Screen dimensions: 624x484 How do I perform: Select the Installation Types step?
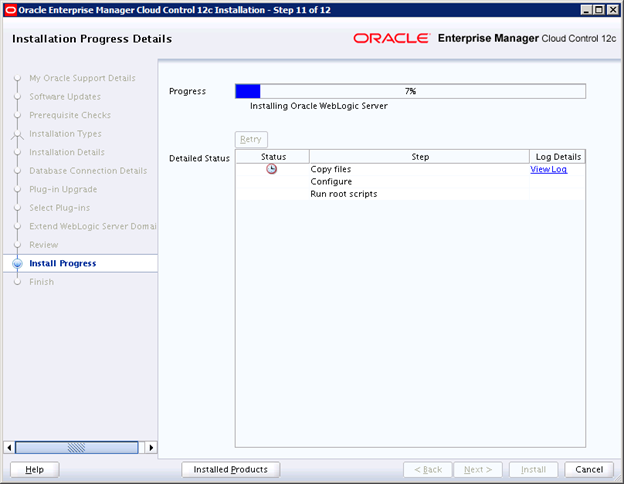pos(65,134)
